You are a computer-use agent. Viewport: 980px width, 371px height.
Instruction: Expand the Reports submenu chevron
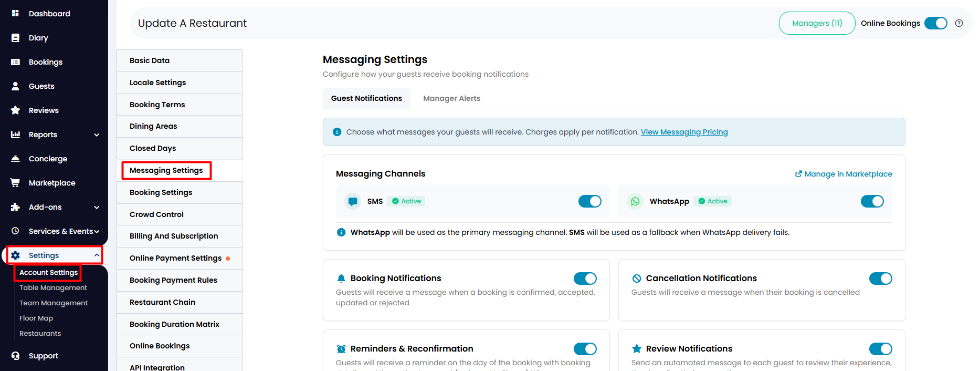97,135
